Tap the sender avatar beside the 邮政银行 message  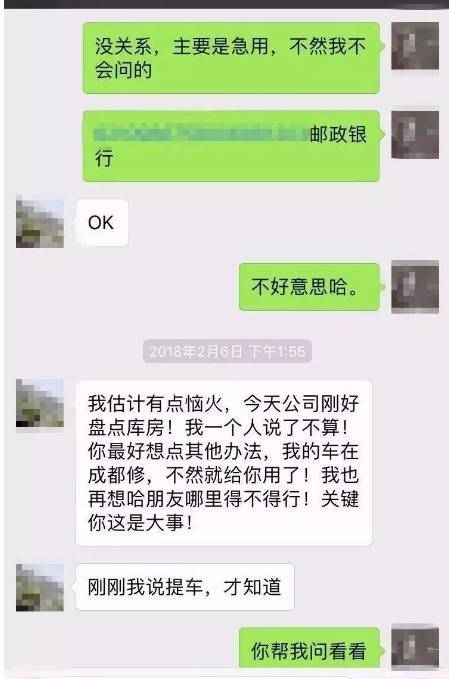(415, 134)
